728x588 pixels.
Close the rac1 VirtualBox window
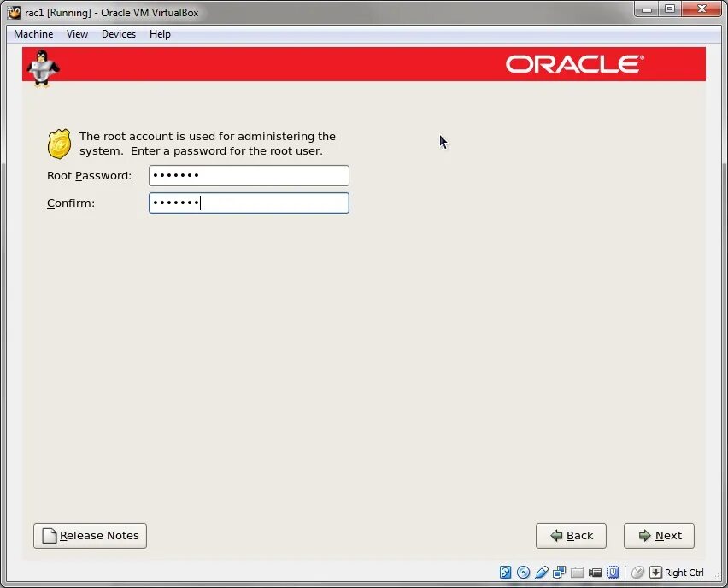click(702, 9)
